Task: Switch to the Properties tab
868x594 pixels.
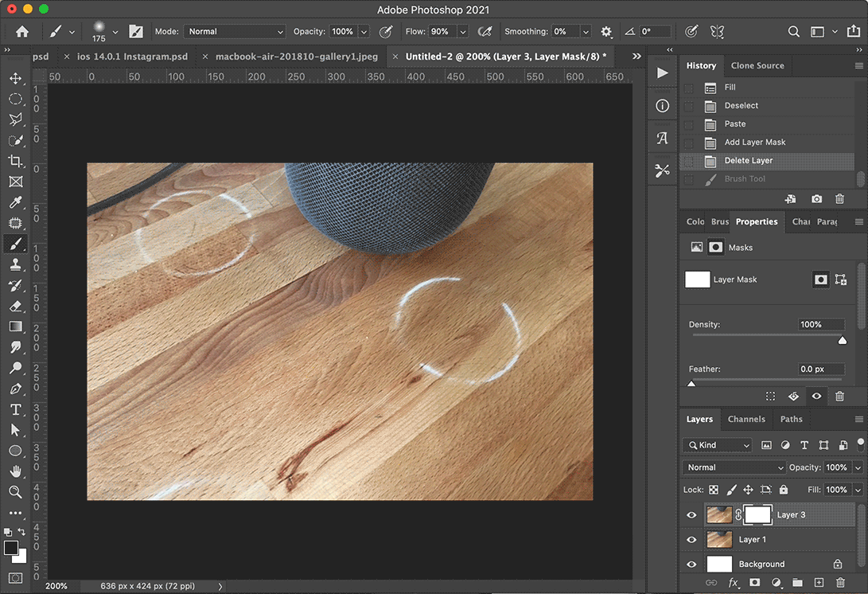Action: pos(757,221)
